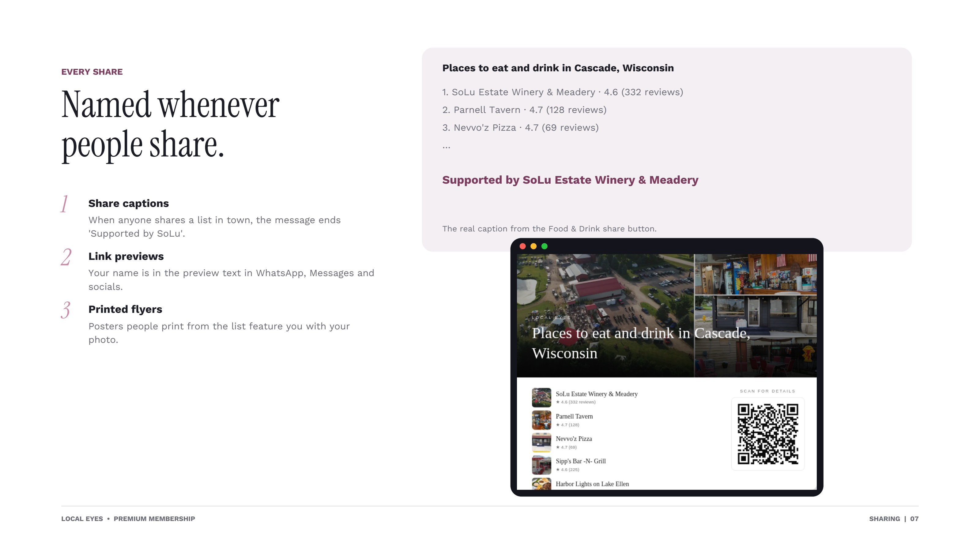Click the text 'the message ends 'Supported by SoLu''
Image resolution: width=980 pixels, height=551 pixels.
point(215,227)
